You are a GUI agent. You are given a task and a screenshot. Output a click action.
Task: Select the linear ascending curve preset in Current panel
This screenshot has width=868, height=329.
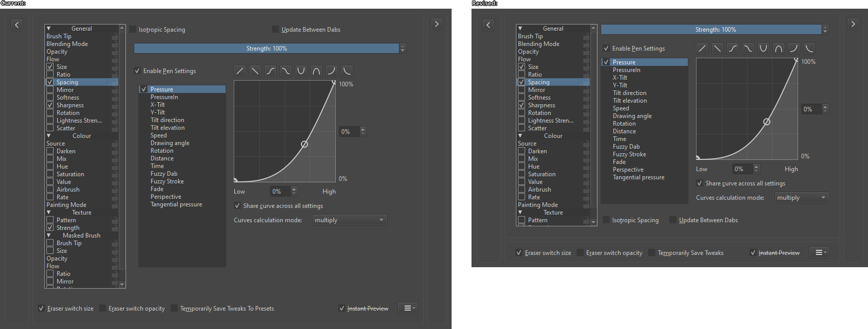(240, 71)
